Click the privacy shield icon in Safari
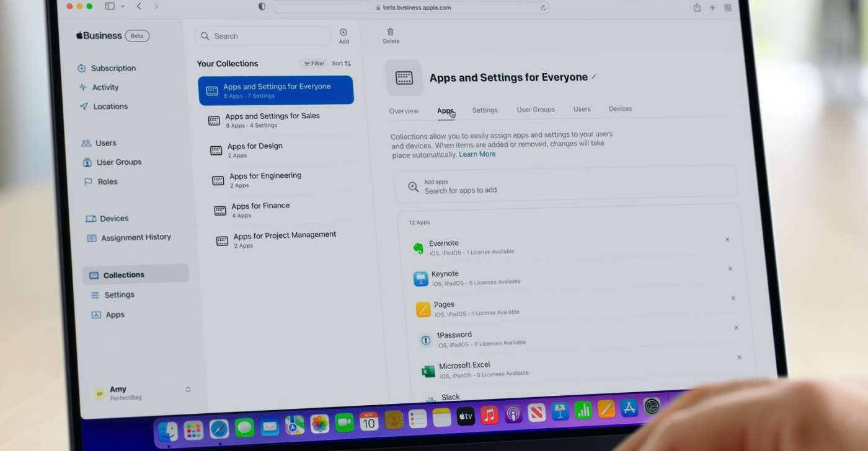 coord(262,7)
